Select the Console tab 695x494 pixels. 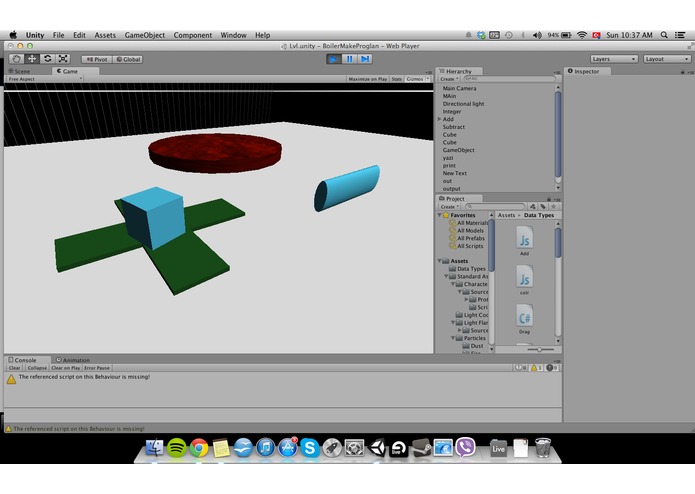coord(23,360)
